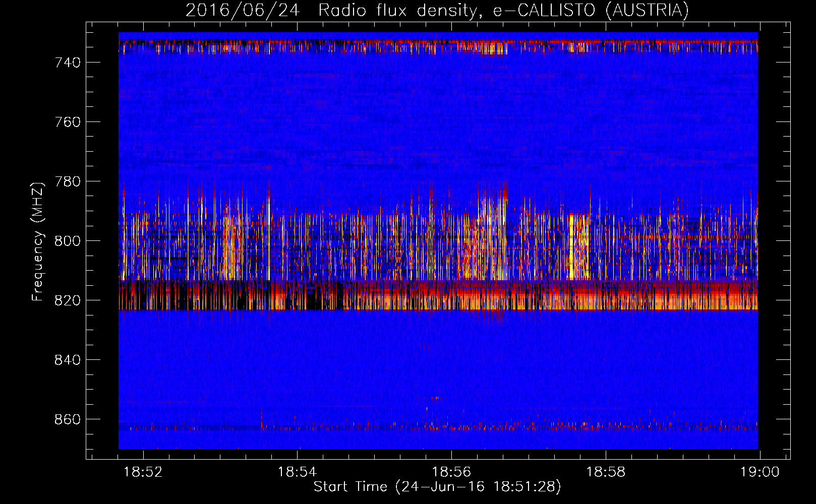
Task: Click the 760 frequency tick label
Action: 68,122
